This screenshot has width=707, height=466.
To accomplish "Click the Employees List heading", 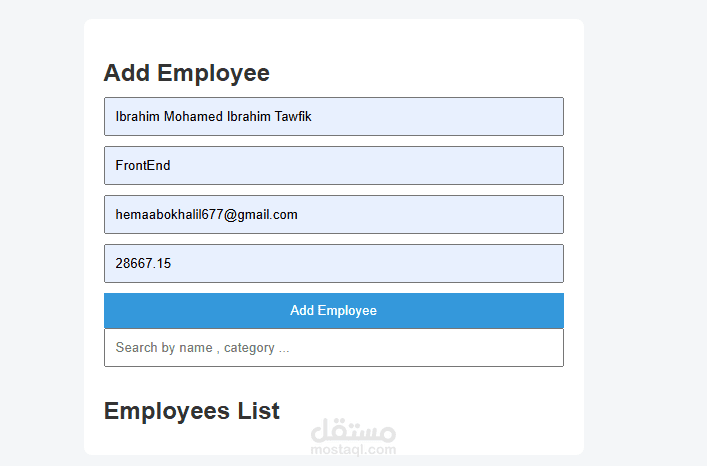I will 191,411.
